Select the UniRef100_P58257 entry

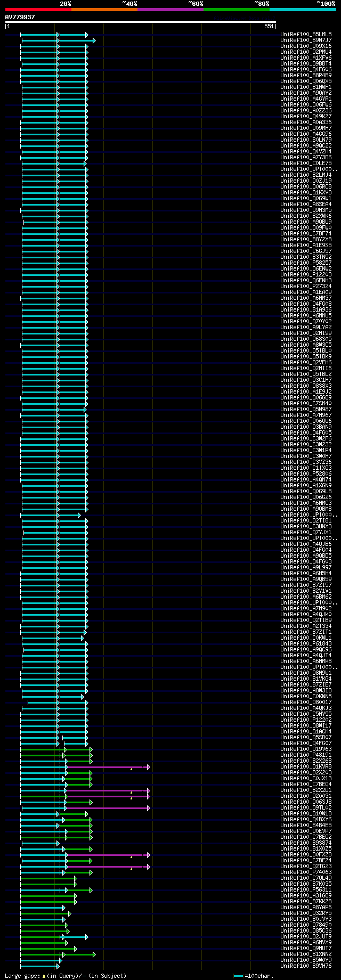click(x=306, y=263)
